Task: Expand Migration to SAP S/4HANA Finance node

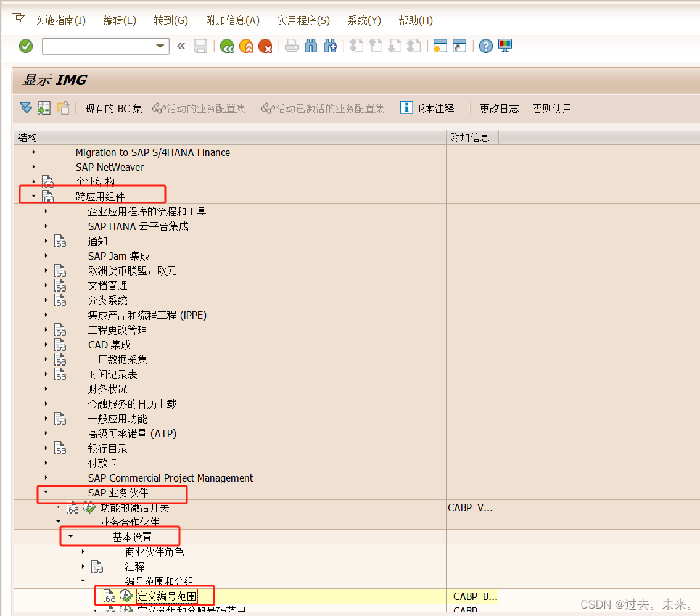Action: click(x=33, y=152)
